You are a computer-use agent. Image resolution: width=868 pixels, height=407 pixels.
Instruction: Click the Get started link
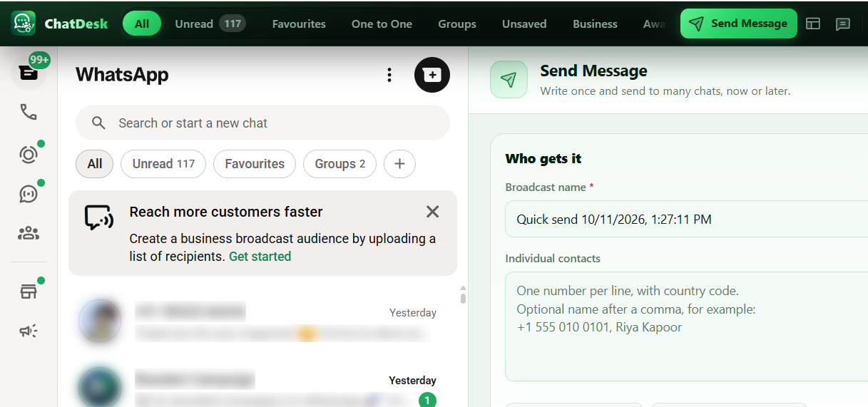[260, 257]
